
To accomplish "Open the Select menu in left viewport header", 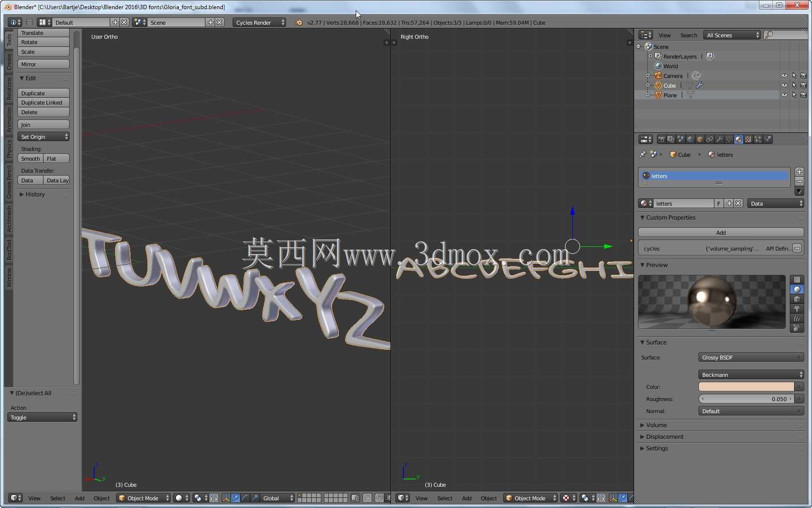I will tap(58, 498).
